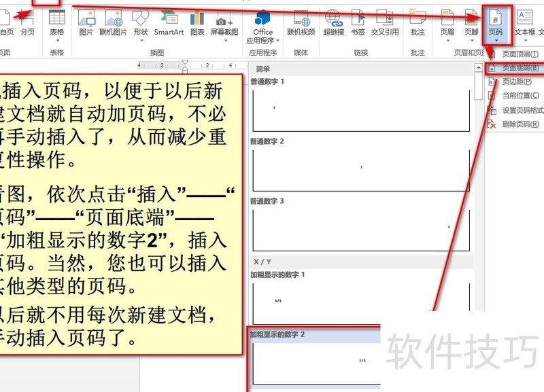
Task: Choose 页边距(P) menu entry
Action: [515, 82]
